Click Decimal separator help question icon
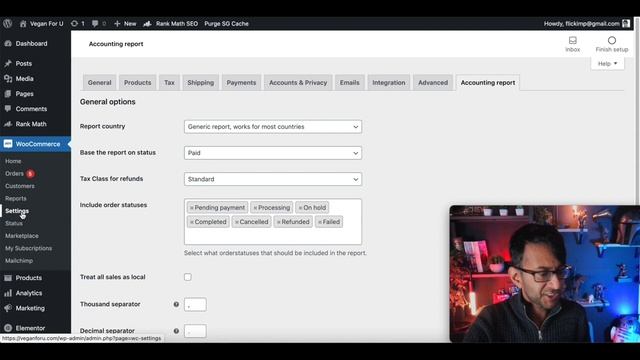640x360 pixels. [x=176, y=331]
